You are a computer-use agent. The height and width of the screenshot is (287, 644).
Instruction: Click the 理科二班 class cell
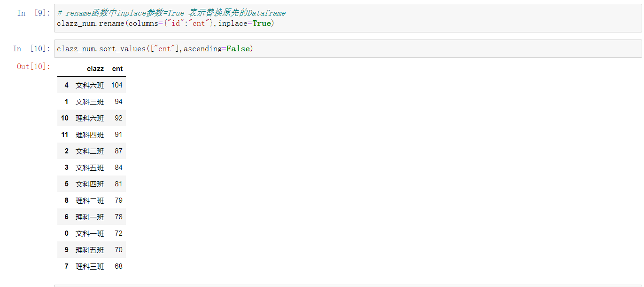point(90,200)
